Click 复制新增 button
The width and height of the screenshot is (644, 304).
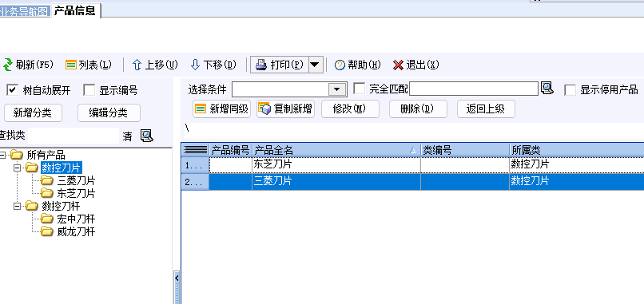point(286,109)
